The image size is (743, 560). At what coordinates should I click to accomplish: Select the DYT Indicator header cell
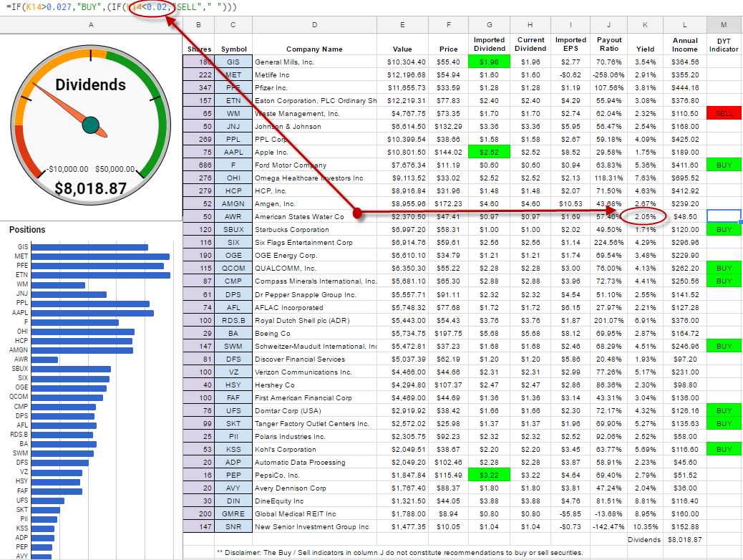(724, 45)
